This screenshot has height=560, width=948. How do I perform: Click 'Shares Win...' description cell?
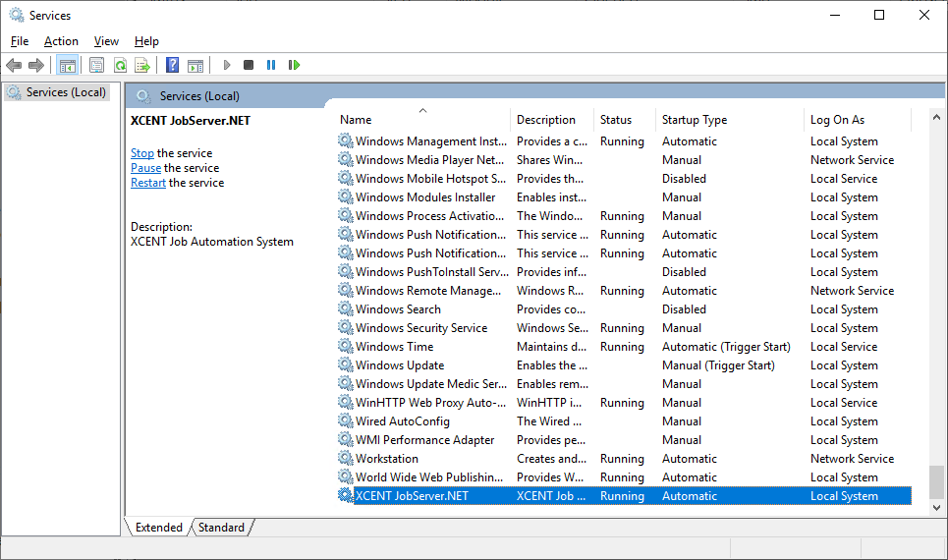(x=549, y=159)
